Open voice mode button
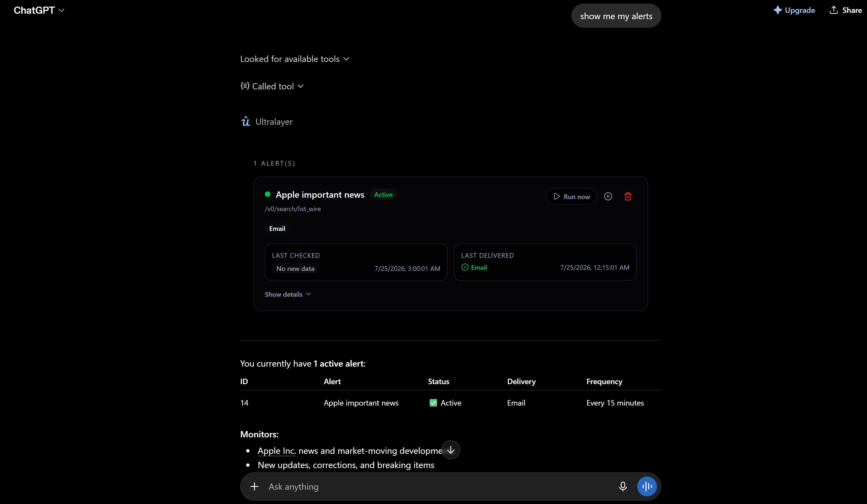The image size is (867, 504). click(x=647, y=486)
